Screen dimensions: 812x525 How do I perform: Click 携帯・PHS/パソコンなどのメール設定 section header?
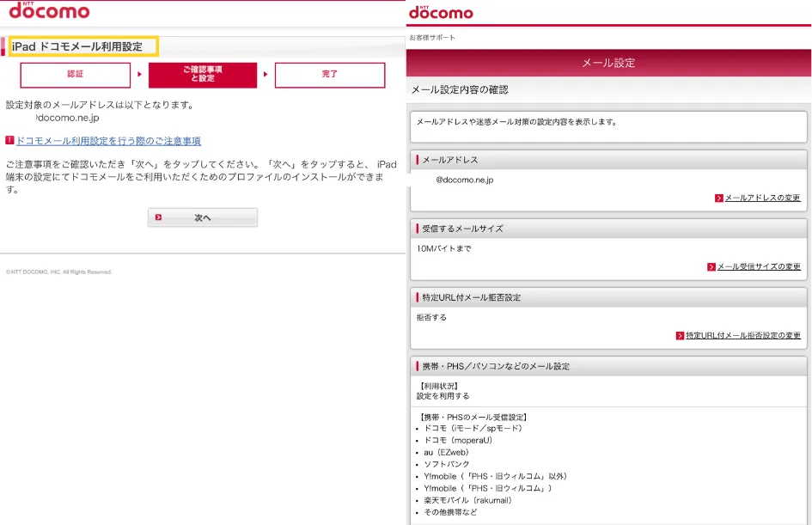608,367
